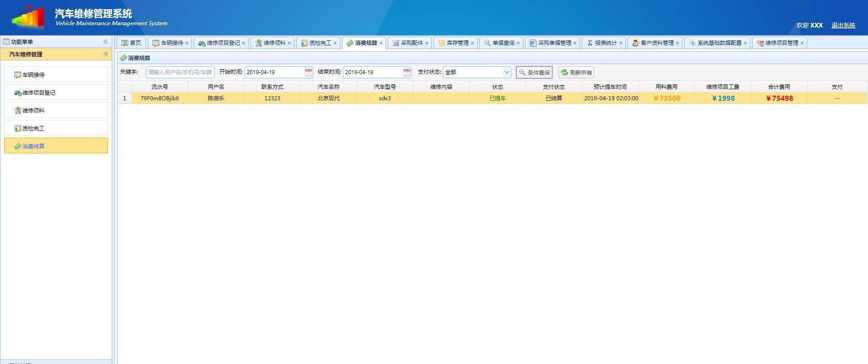Sort by the 汽车名称 column header

[x=329, y=87]
